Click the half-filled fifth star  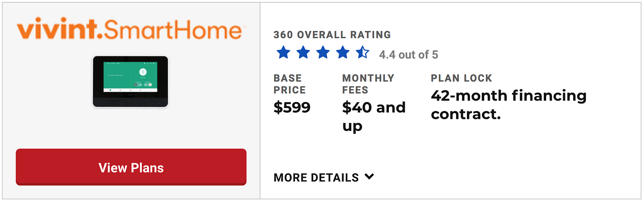click(x=362, y=53)
